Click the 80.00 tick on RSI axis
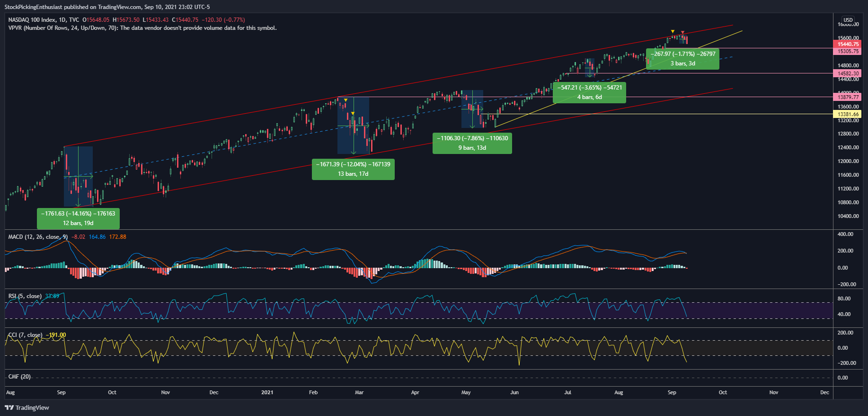This screenshot has width=868, height=416. (844, 298)
